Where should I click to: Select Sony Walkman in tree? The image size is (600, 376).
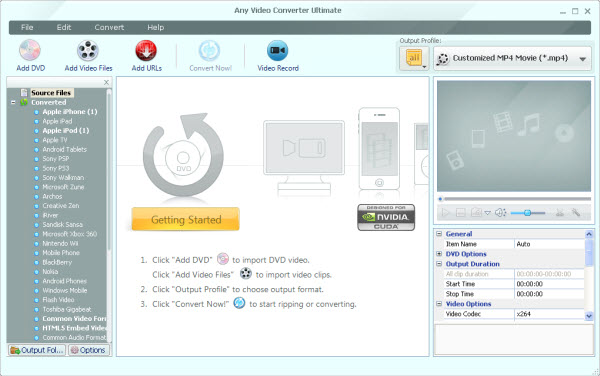click(63, 177)
